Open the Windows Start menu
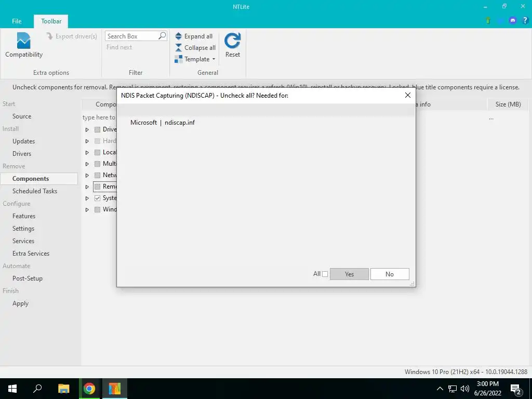The width and height of the screenshot is (532, 399). [12, 389]
